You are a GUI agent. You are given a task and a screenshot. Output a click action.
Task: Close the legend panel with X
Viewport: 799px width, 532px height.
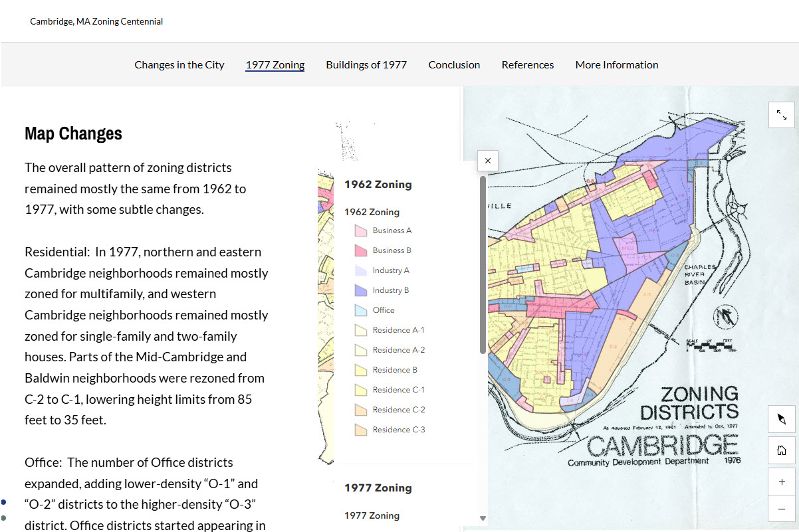click(488, 161)
